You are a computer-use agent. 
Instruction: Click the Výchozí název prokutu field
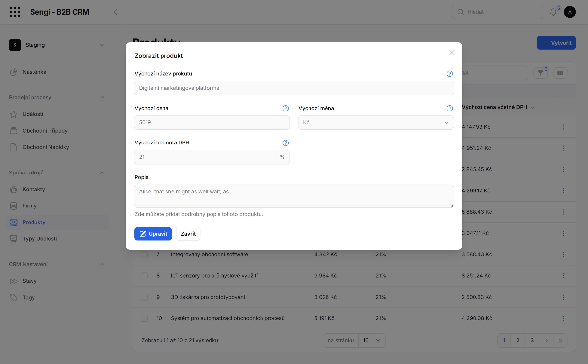coord(294,88)
